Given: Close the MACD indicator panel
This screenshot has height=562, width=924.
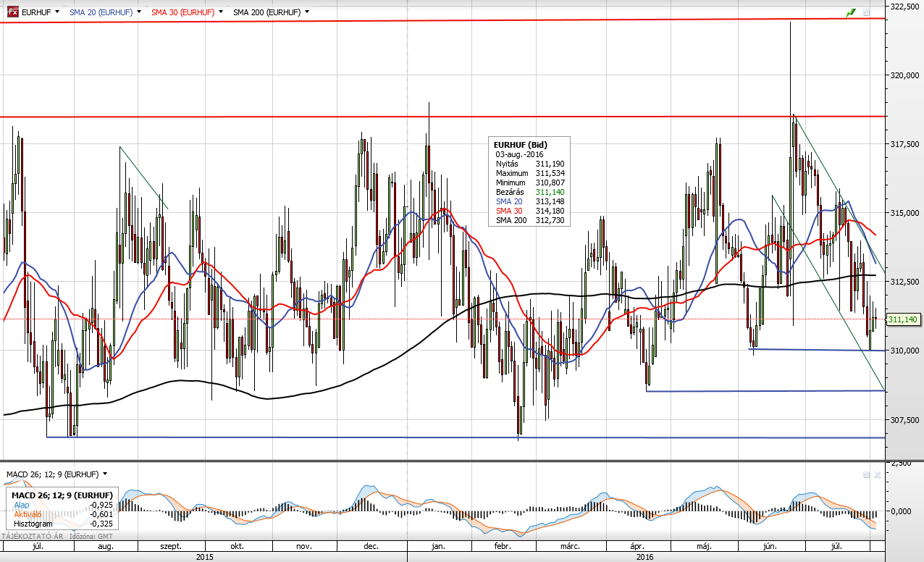Looking at the screenshot, I should [x=877, y=474].
